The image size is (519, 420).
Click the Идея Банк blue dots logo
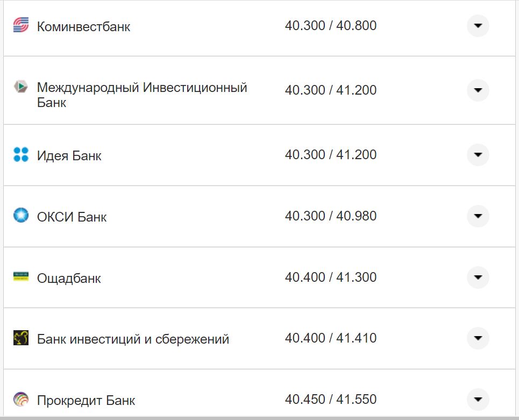[x=20, y=154]
